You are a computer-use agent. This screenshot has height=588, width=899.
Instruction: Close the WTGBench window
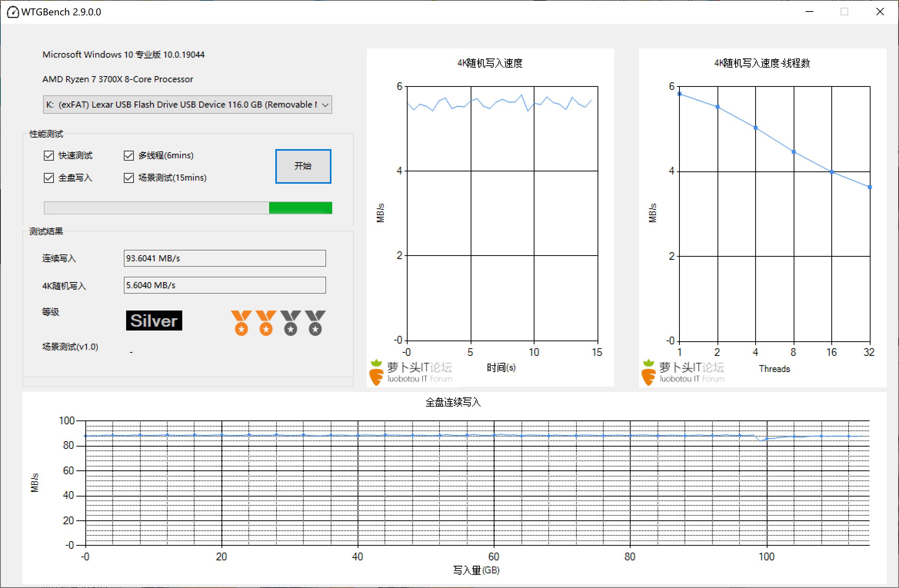coord(880,12)
